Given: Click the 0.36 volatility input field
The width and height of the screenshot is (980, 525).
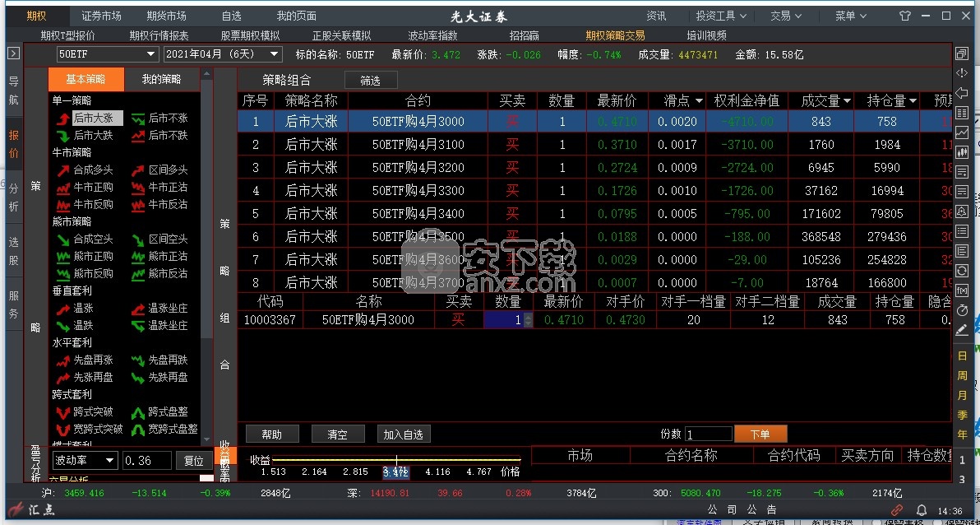Looking at the screenshot, I should point(147,461).
